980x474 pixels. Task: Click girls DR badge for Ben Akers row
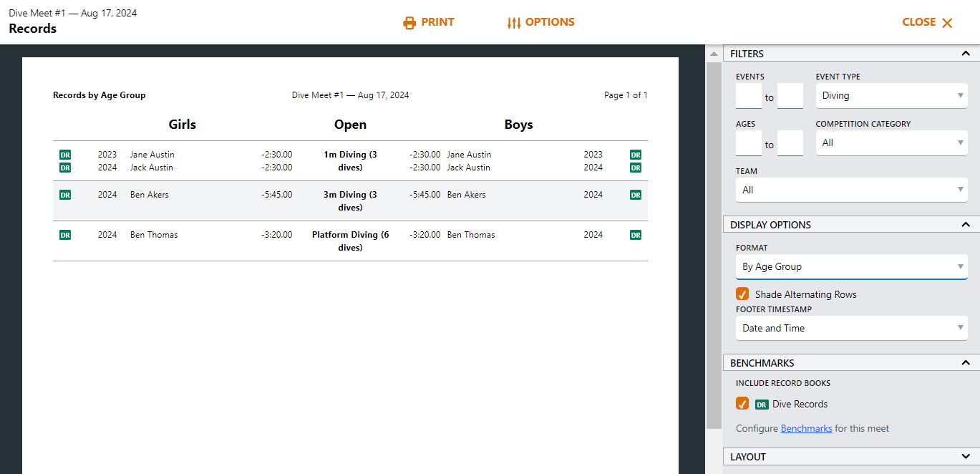tap(65, 195)
